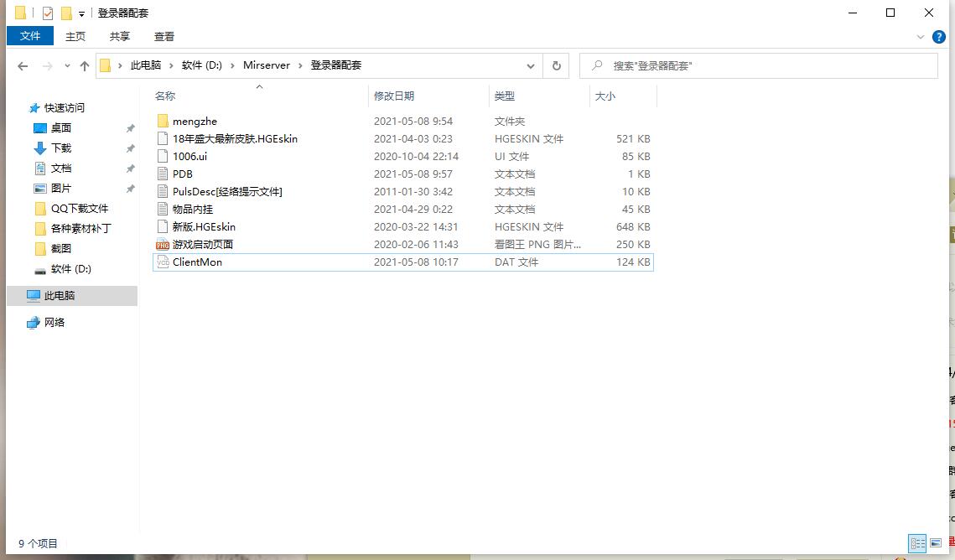Click the Properties quick access icon
The width and height of the screenshot is (955, 560).
pos(48,13)
